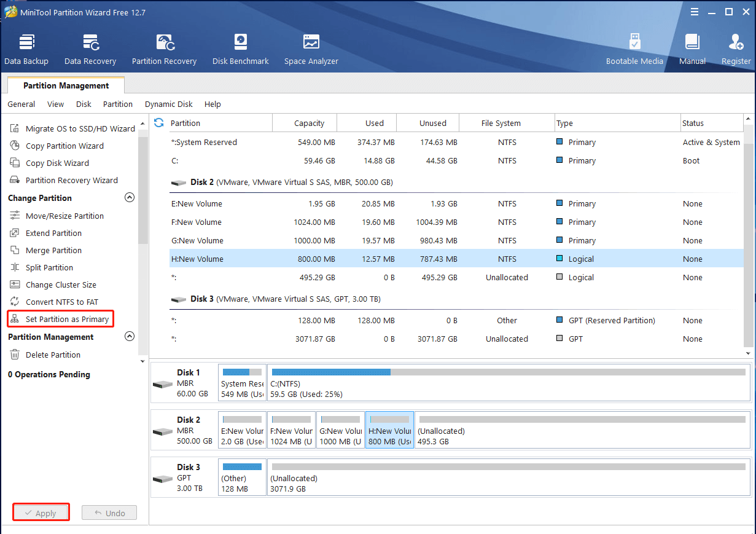Choose Convert NTFS to FAT

click(x=53, y=302)
